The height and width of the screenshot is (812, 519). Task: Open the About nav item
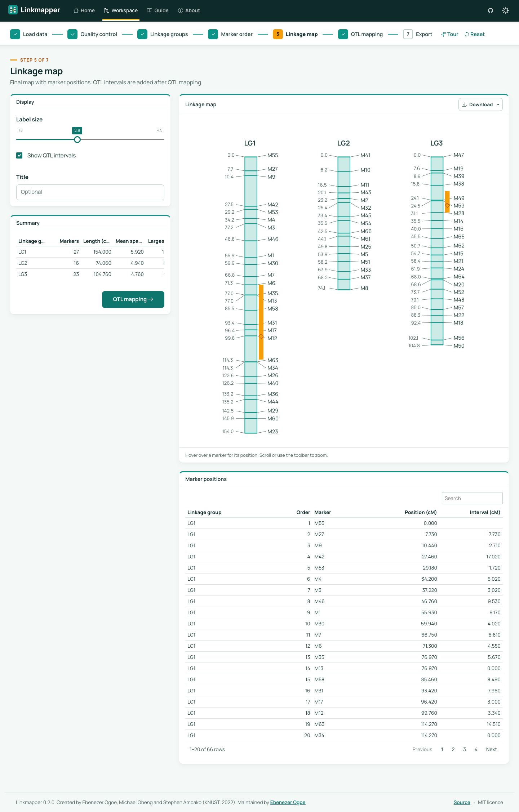tap(189, 10)
